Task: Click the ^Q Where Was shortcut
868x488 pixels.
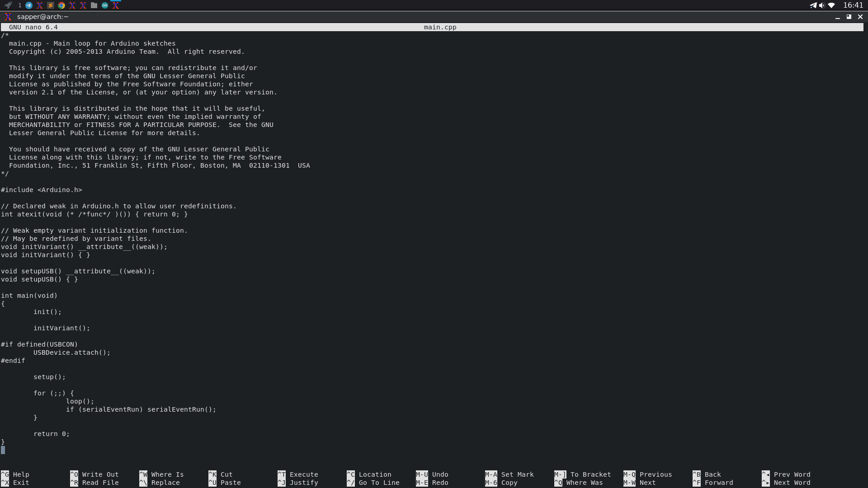Action: (579, 483)
